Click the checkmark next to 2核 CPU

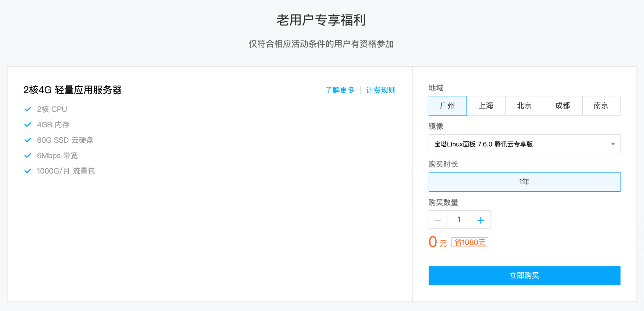(28, 109)
